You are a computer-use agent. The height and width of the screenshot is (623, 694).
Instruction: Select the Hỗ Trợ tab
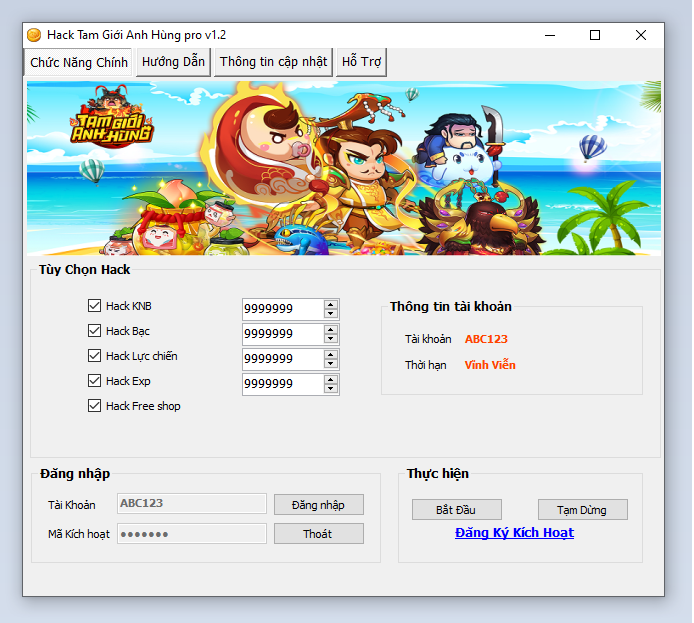click(x=362, y=62)
